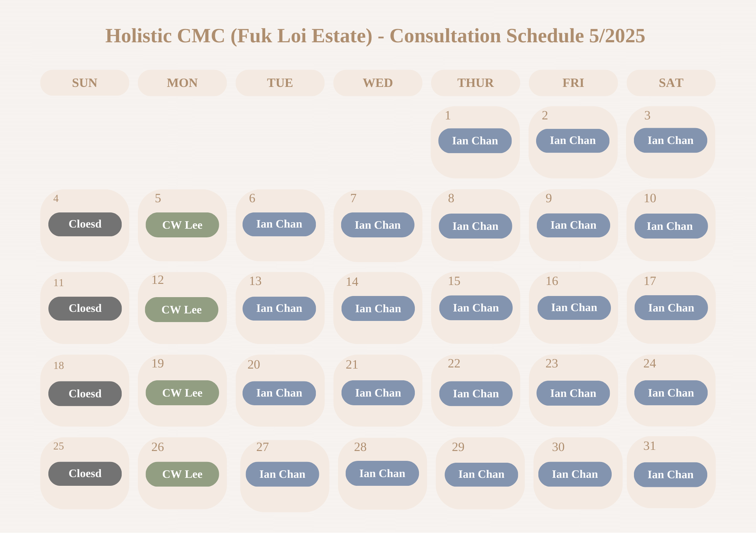The height and width of the screenshot is (533, 756).
Task: Open Ian Chan slot on day 28
Action: tap(382, 474)
